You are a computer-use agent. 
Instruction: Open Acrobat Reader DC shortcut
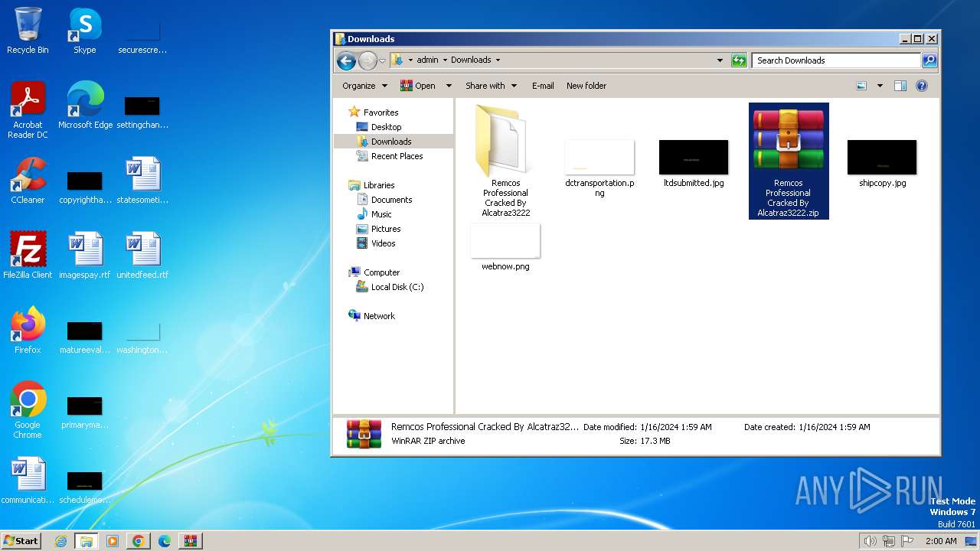28,110
